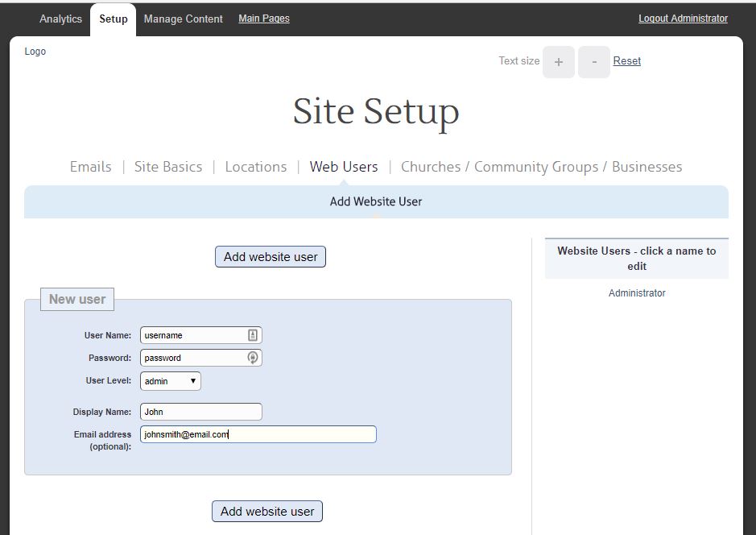Go to the Emails setup section

tap(91, 167)
